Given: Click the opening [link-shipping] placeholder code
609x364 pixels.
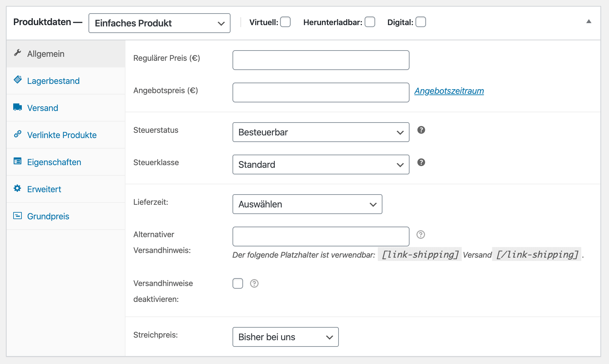Looking at the screenshot, I should click(420, 254).
